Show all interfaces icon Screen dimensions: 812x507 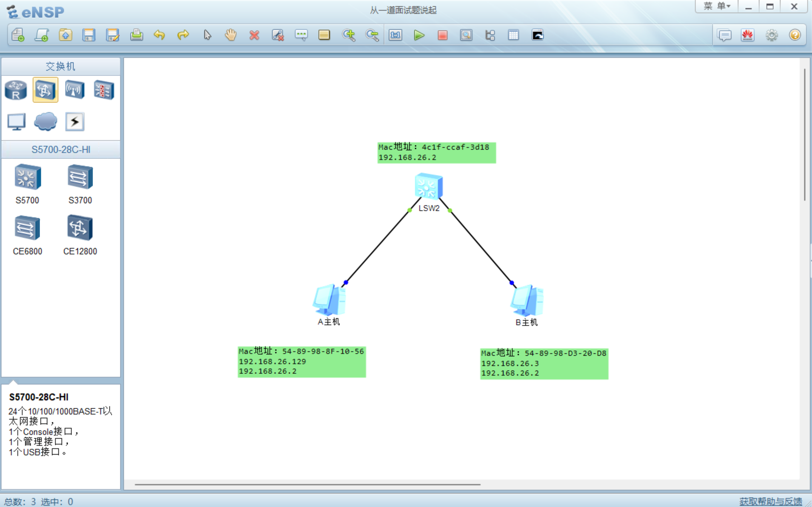tap(490, 35)
